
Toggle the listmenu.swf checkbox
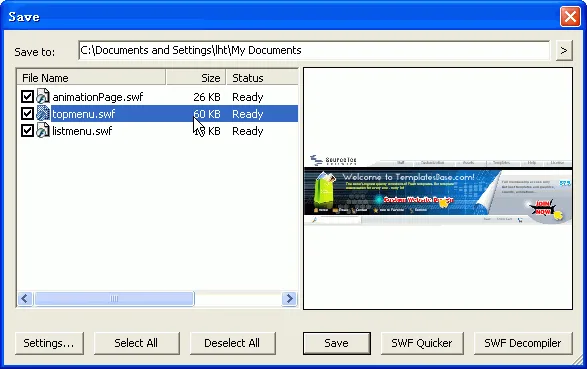pos(27,131)
